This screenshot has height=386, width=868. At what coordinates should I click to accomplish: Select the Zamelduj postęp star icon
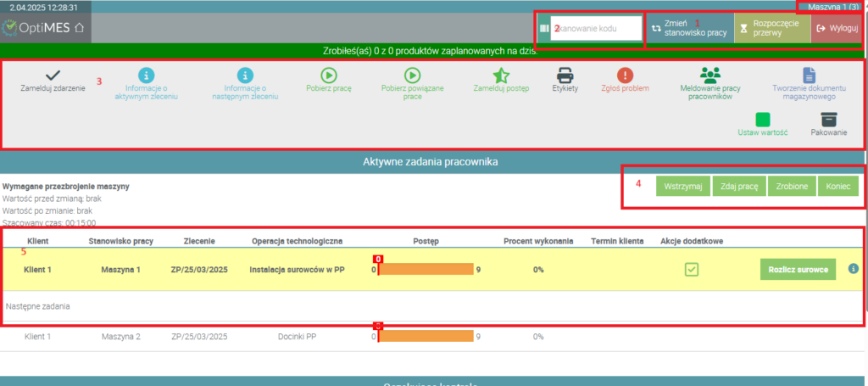[x=501, y=76]
